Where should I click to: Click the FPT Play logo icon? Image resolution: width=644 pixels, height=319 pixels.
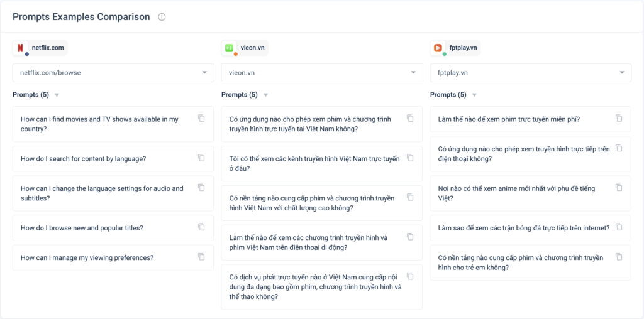click(438, 48)
